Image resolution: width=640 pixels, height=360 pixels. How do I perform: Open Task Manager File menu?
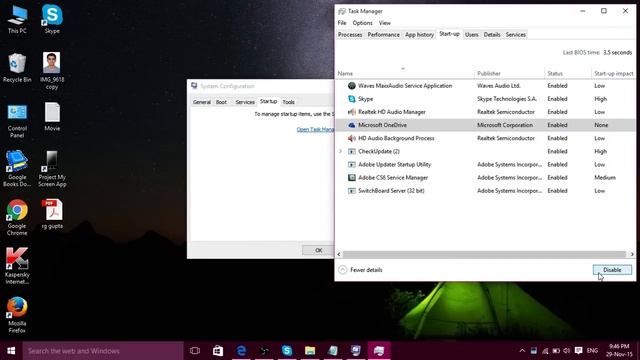coord(342,23)
